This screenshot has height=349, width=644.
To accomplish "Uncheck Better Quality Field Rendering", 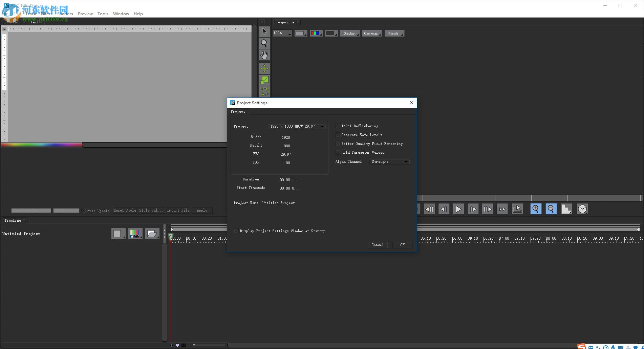I will (x=338, y=144).
